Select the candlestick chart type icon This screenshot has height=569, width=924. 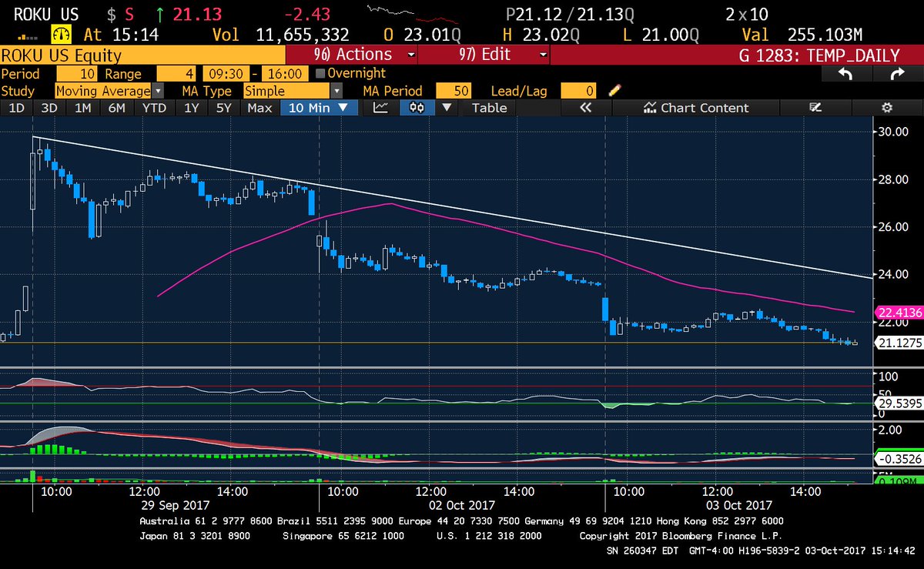pyautogui.click(x=417, y=108)
